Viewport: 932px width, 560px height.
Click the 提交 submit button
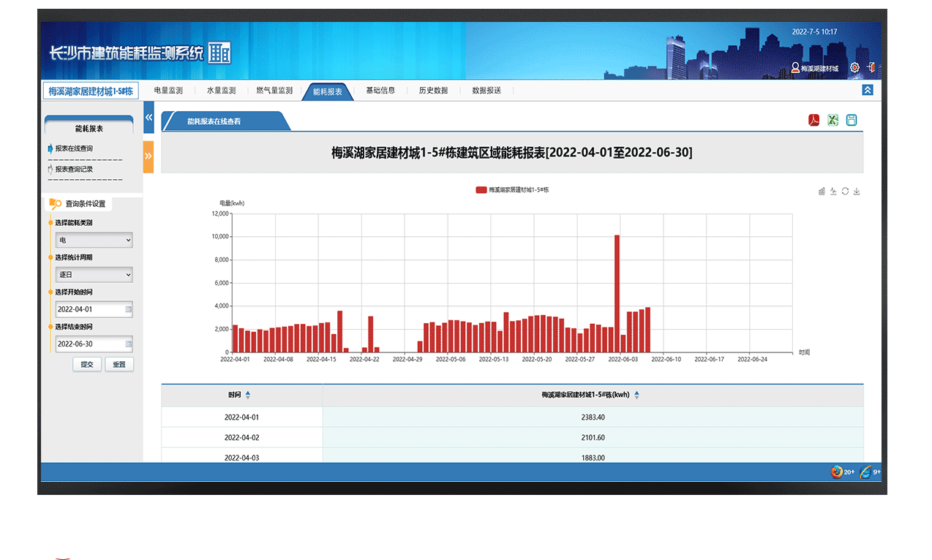(86, 363)
